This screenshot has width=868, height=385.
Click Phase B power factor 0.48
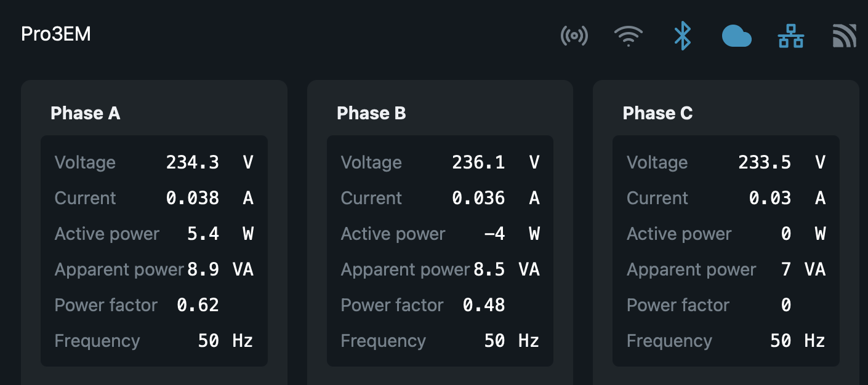click(x=484, y=305)
